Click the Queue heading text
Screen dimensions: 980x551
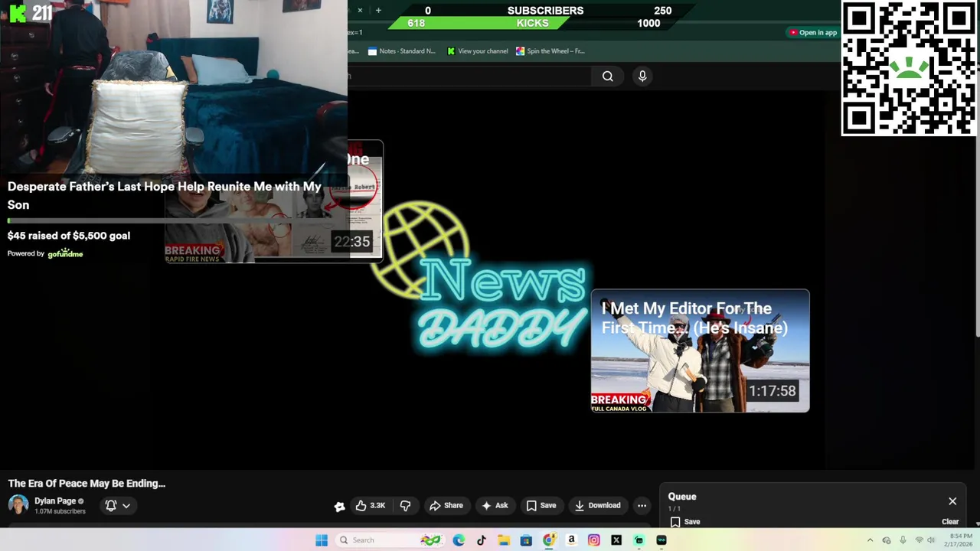(682, 497)
